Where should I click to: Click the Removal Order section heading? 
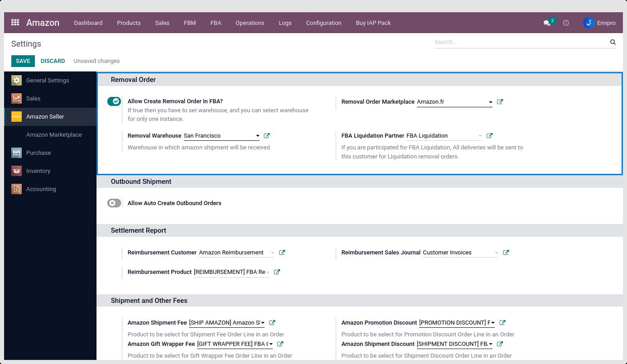click(133, 80)
